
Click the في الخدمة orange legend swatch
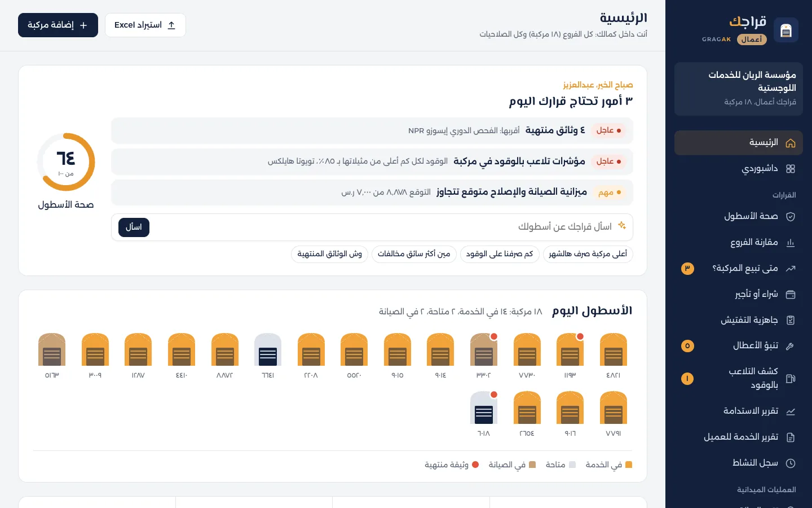coord(629,465)
